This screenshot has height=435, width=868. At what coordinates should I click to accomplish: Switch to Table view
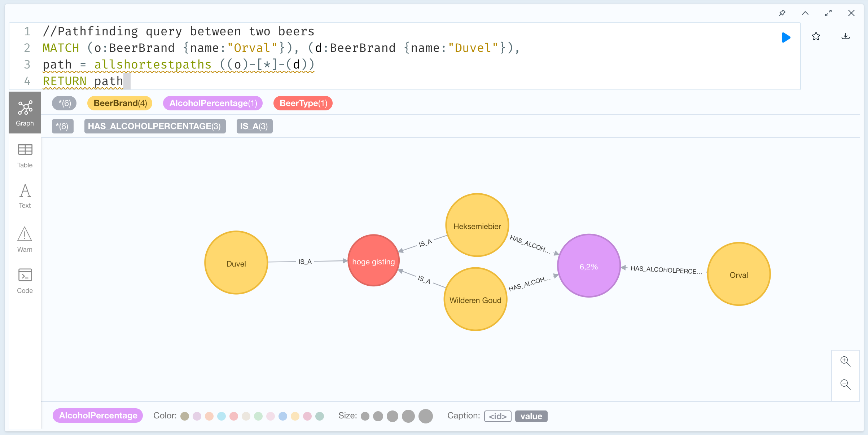25,156
